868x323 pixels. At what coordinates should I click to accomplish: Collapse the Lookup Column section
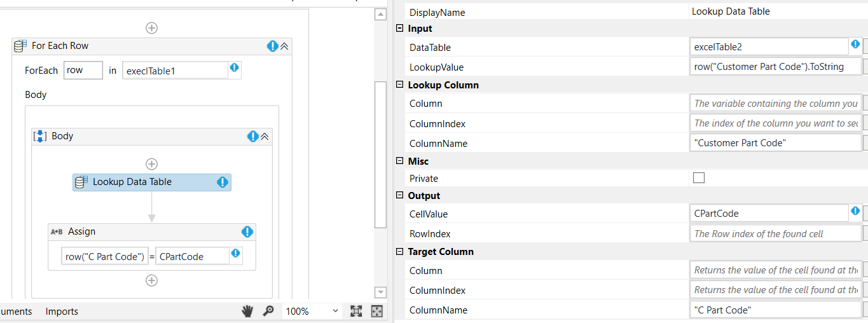399,85
